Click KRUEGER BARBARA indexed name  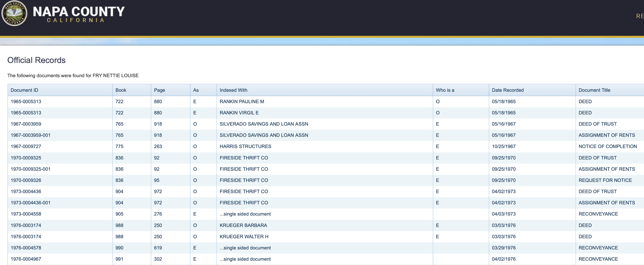pos(243,225)
